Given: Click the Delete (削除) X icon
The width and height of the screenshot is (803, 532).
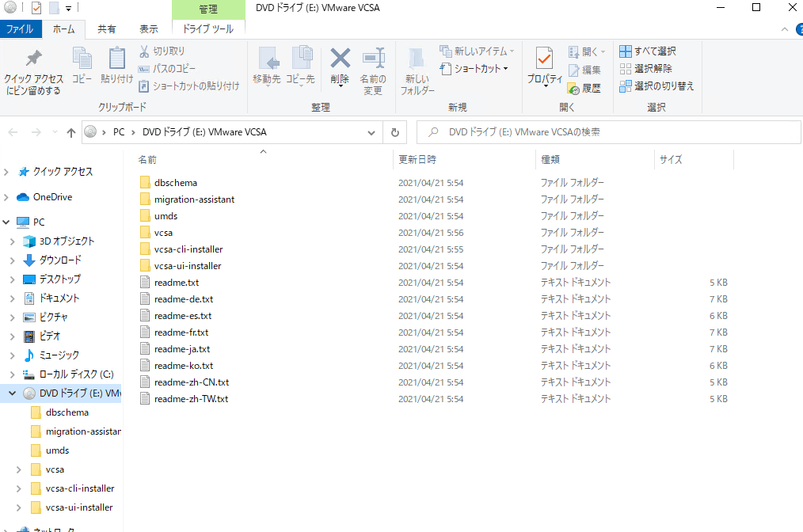Looking at the screenshot, I should click(340, 58).
